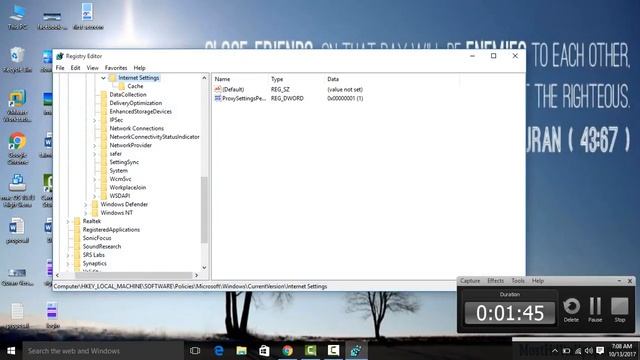Click tree scroll up arrow
This screenshot has width=640, height=360.
[204, 78]
